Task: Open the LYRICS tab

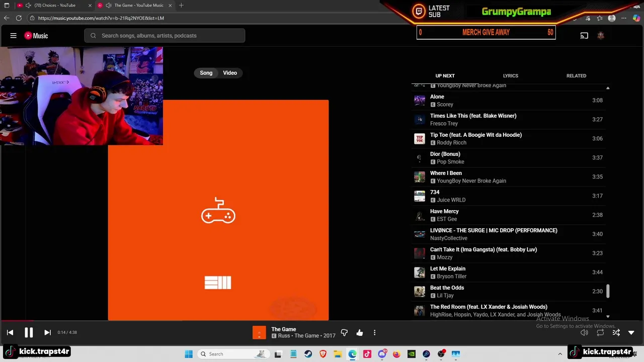Action: click(510, 76)
